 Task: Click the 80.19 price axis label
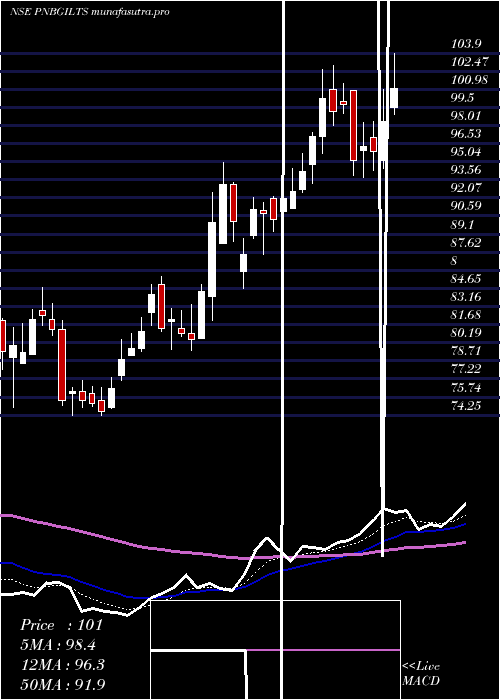[466, 333]
